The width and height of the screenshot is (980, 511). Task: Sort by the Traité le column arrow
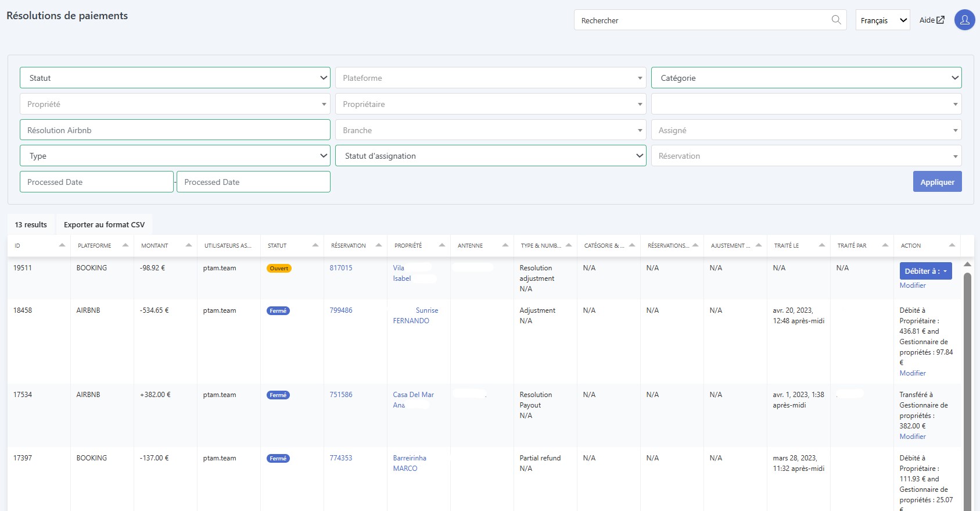point(822,245)
